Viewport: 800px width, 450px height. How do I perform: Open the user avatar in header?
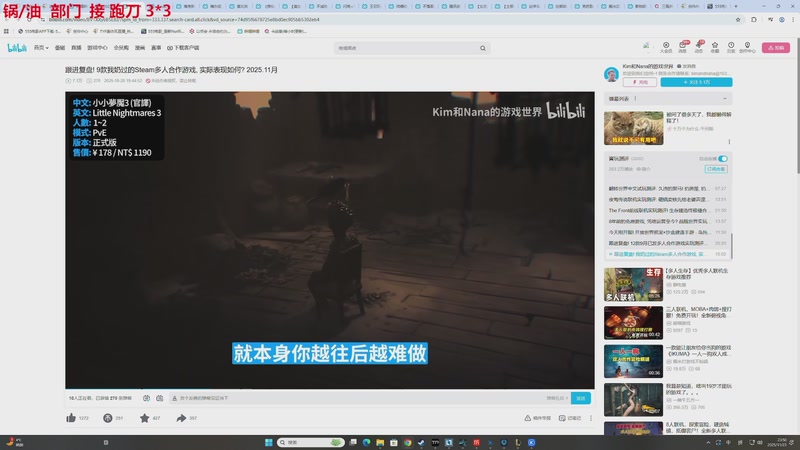646,46
